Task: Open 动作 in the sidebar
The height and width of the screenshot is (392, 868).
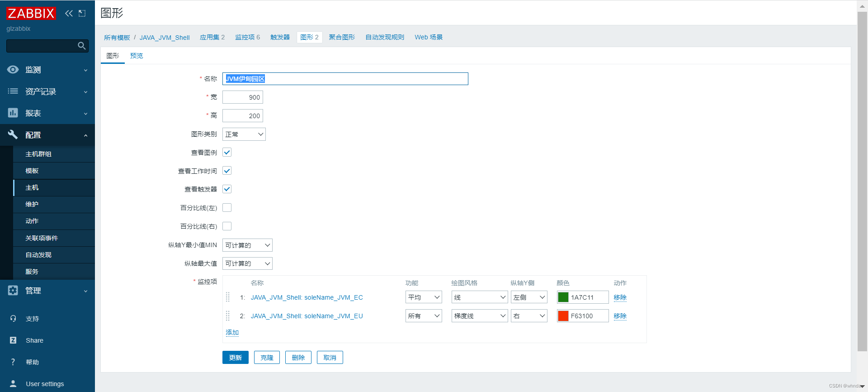Action: tap(54, 221)
